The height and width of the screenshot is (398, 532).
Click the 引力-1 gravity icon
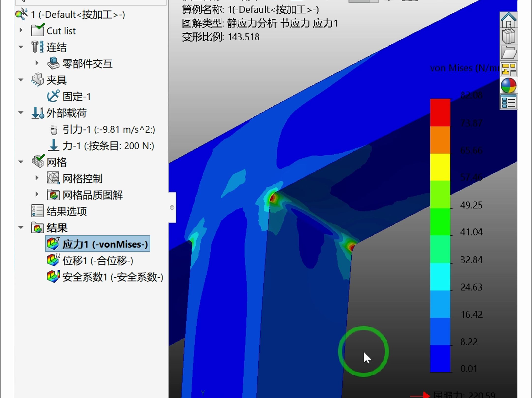53,129
